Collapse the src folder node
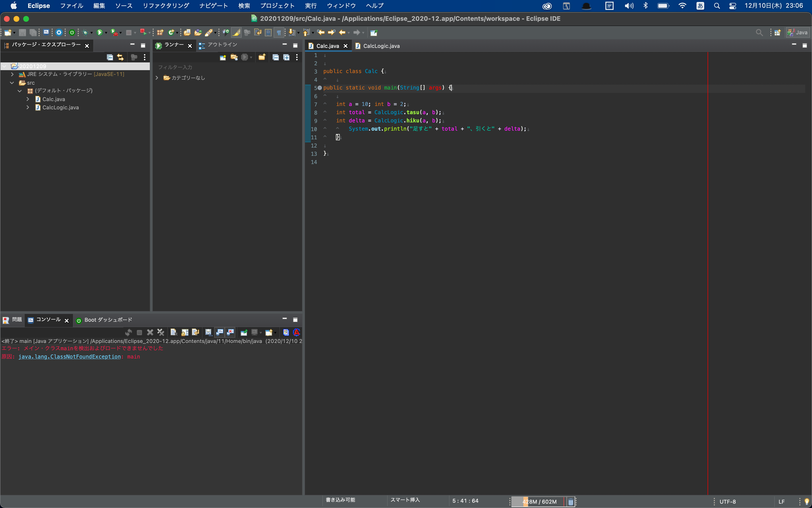 pyautogui.click(x=12, y=83)
